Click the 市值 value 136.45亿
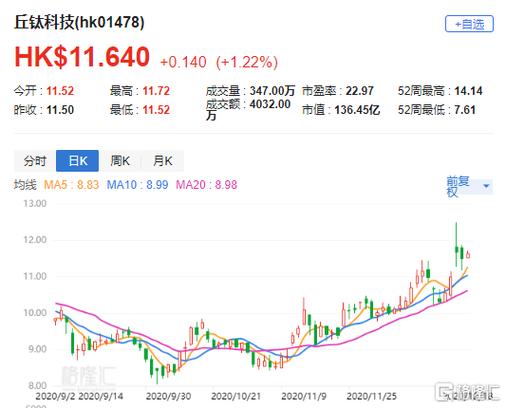 click(x=357, y=110)
